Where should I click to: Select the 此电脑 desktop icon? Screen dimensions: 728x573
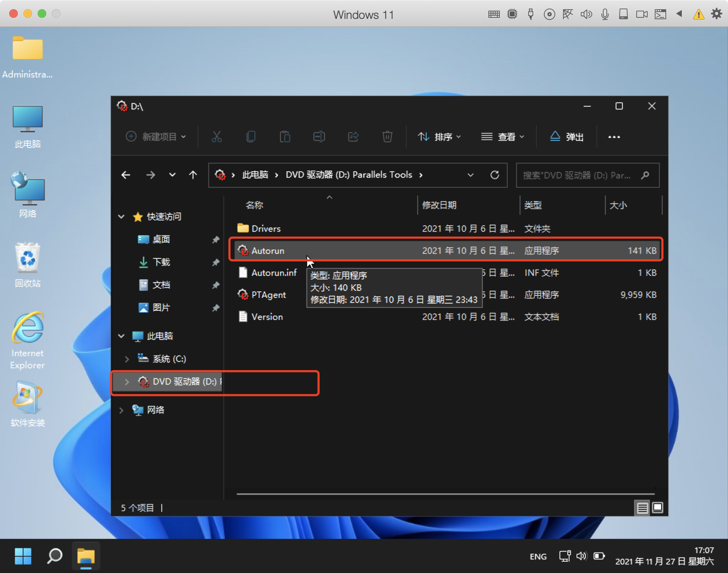coord(27,127)
